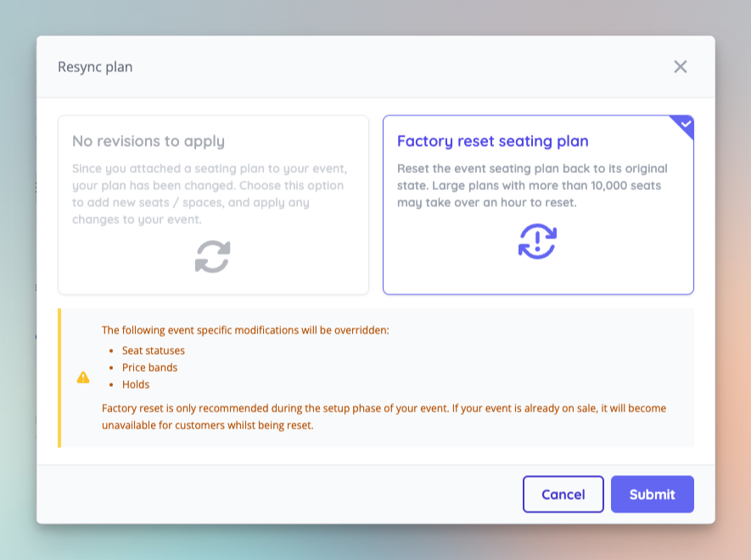This screenshot has height=560, width=751.
Task: Click the gray circular resync arrows icon
Action: [213, 256]
